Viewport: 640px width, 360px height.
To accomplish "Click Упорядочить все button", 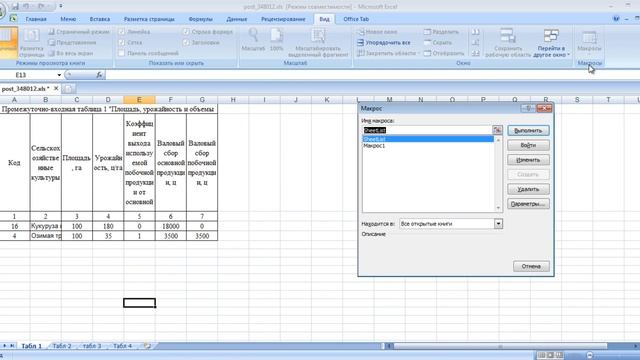I will pos(384,42).
